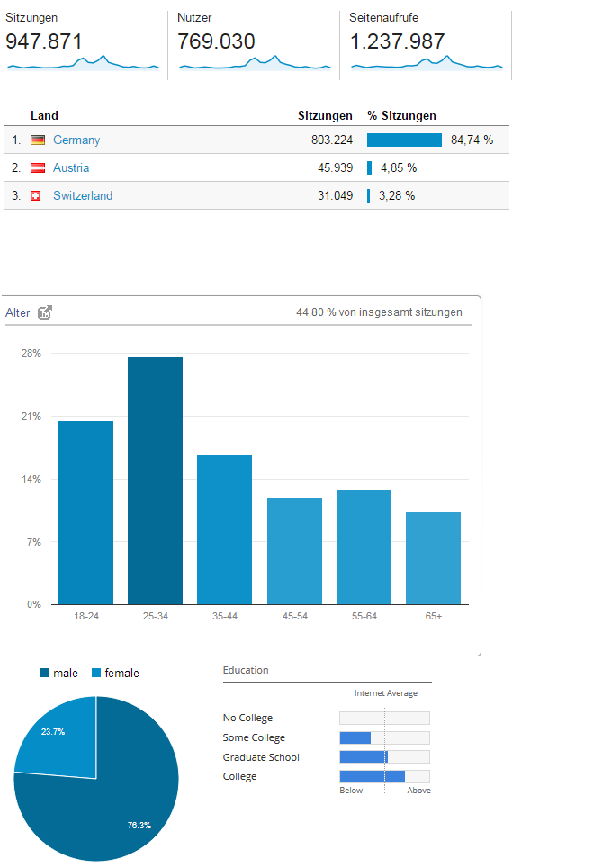Click the Switzerland flag icon

37,196
